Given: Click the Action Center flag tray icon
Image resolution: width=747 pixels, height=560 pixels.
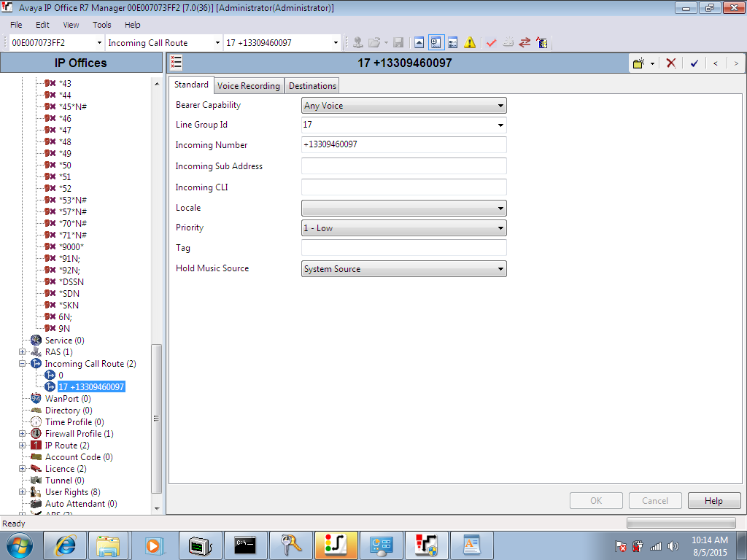Looking at the screenshot, I should tap(620, 546).
